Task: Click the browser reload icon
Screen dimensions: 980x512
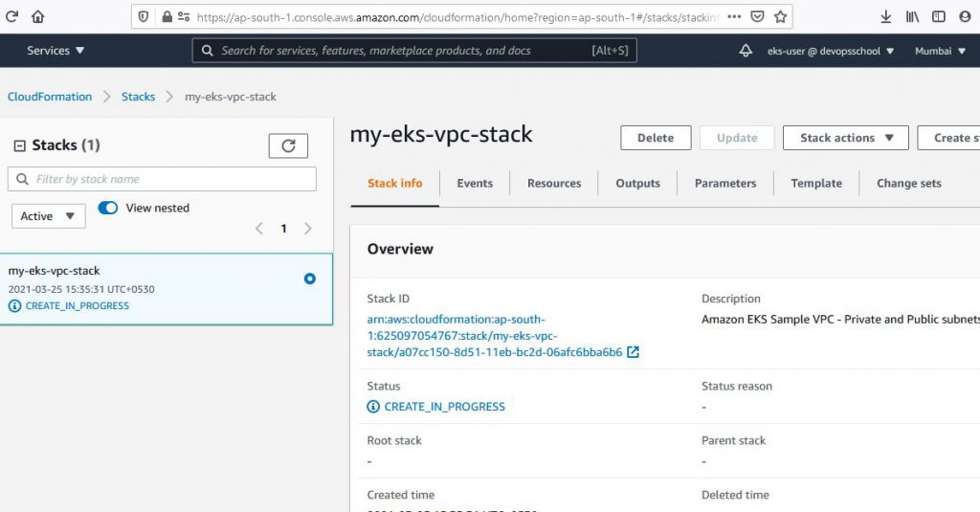Action: [x=12, y=16]
